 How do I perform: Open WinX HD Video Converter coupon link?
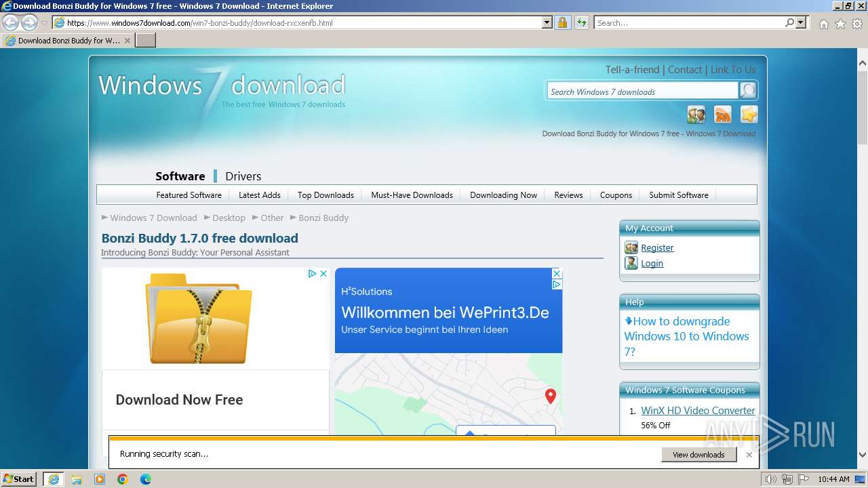pyautogui.click(x=698, y=411)
